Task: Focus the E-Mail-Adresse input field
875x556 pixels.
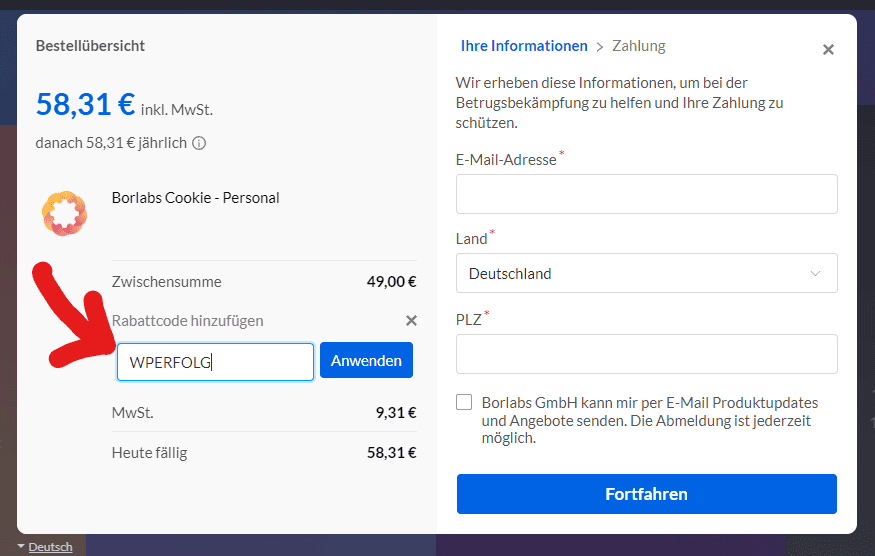Action: pos(646,194)
